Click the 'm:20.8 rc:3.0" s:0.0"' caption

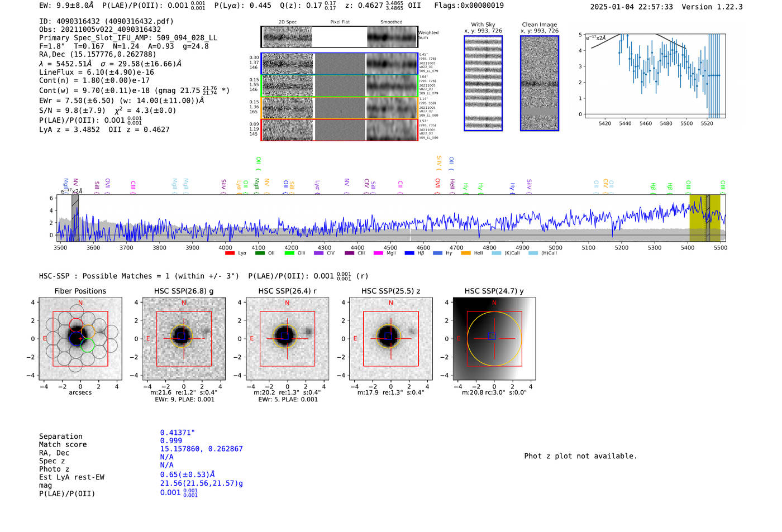point(494,392)
